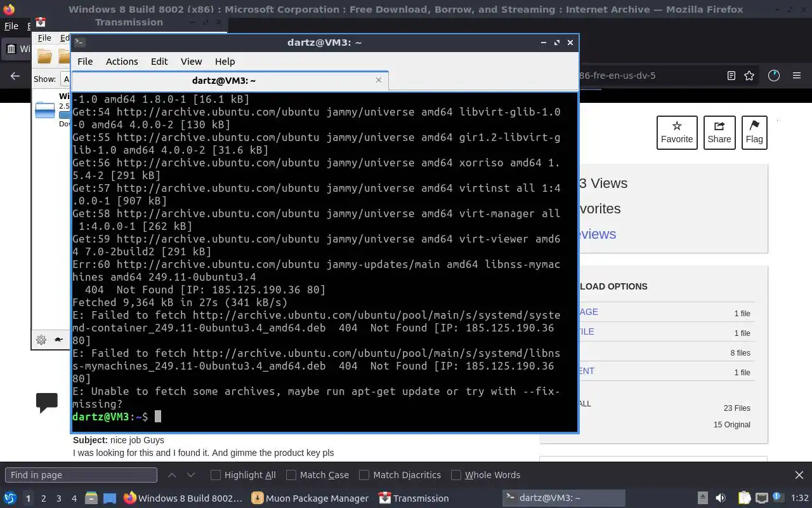Click the Share button on Archive page
Viewport: 812px width, 508px height.
pos(719,133)
